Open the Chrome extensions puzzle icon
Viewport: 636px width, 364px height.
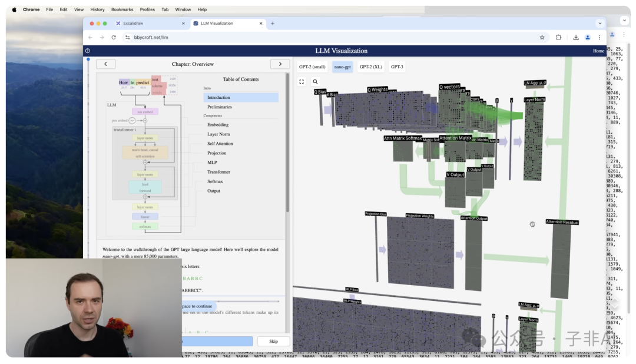558,37
